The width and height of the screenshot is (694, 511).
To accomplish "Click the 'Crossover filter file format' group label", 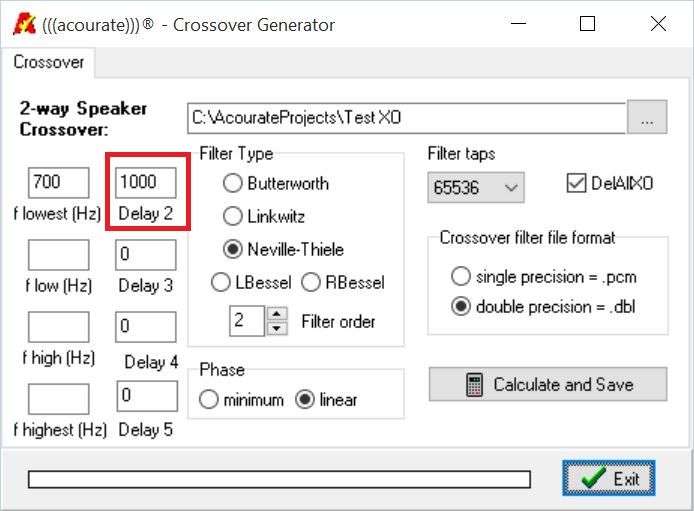I will pyautogui.click(x=527, y=238).
